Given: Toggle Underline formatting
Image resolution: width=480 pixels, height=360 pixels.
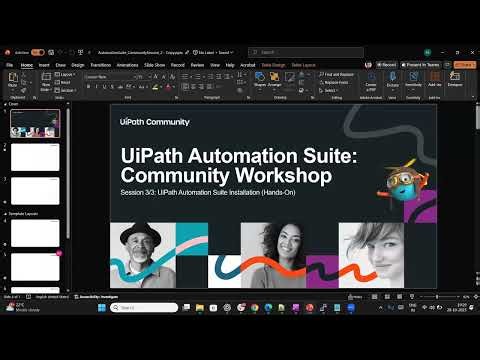Looking at the screenshot, I should [x=104, y=87].
